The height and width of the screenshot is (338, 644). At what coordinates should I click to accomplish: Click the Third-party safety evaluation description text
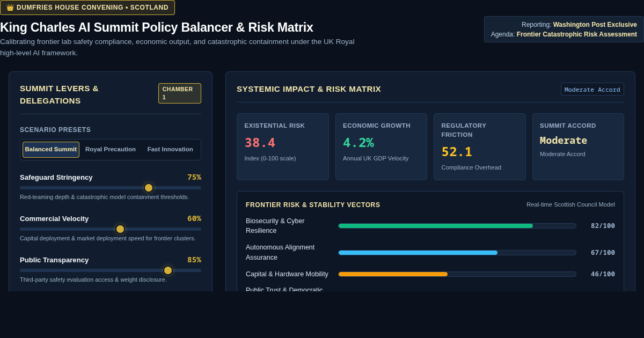click(93, 280)
